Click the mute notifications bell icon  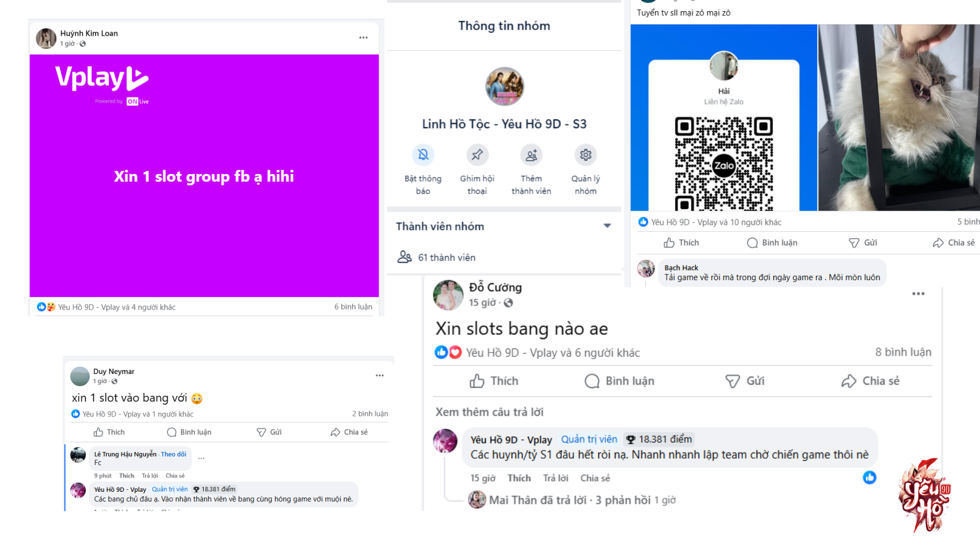(x=423, y=155)
